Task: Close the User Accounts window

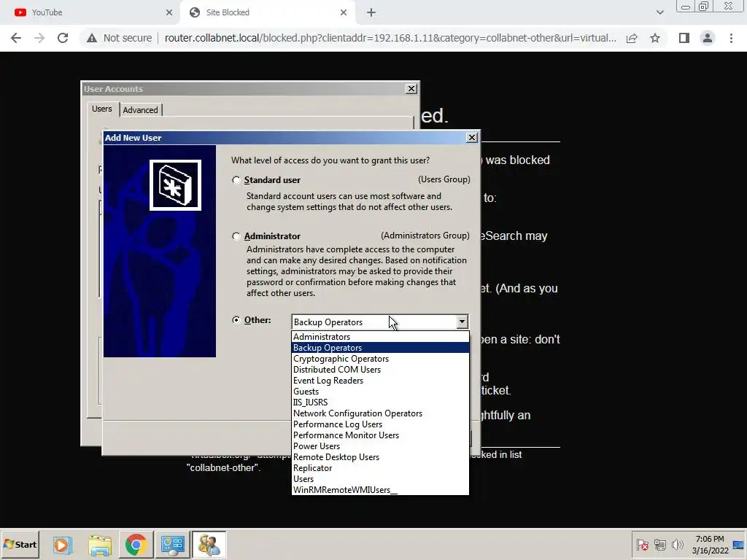Action: 411,88
